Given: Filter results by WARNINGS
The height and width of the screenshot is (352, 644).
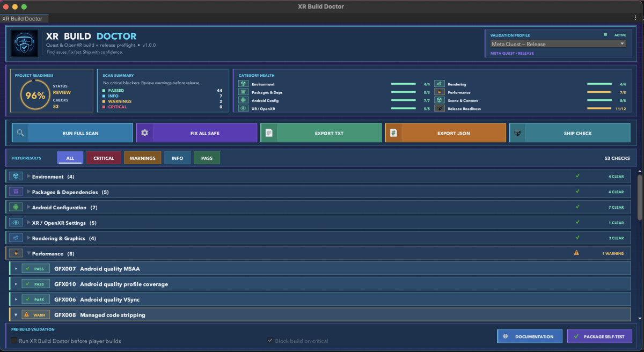Looking at the screenshot, I should [x=142, y=158].
